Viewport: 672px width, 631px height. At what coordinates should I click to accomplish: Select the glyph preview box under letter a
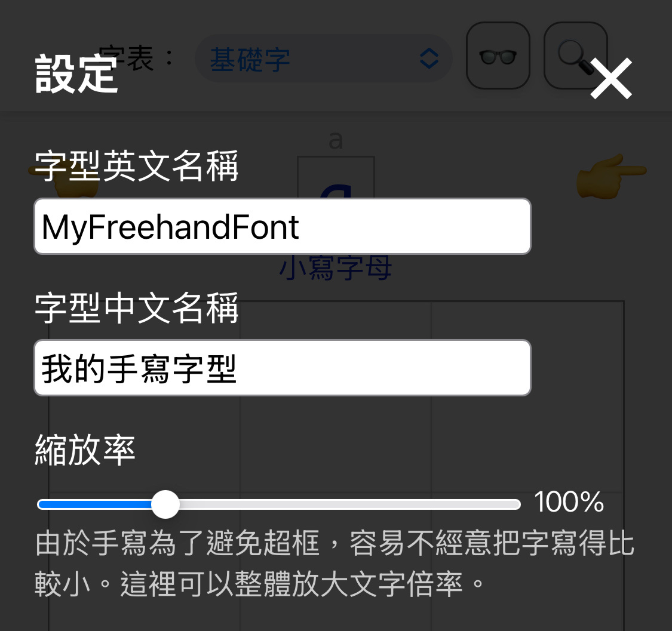336,177
